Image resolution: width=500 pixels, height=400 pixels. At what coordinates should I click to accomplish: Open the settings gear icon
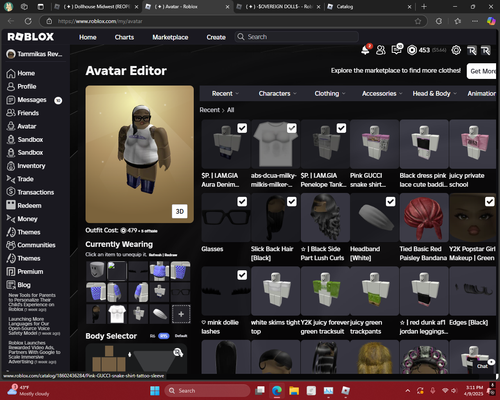point(456,50)
